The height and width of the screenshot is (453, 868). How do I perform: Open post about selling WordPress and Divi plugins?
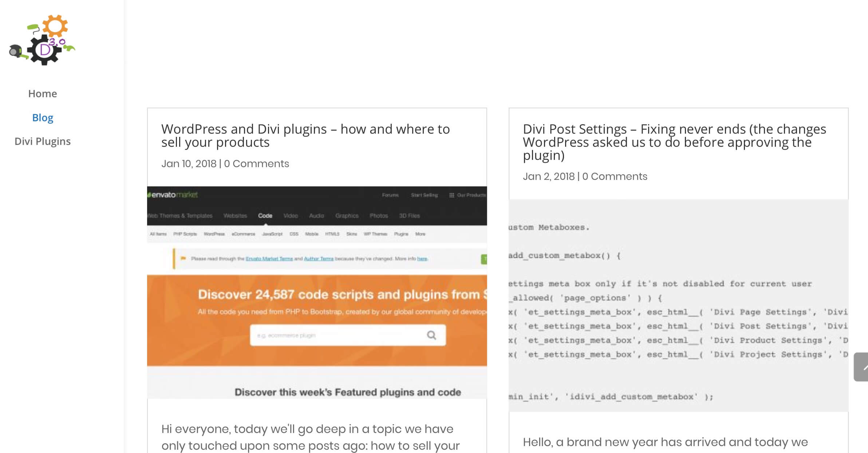click(305, 135)
